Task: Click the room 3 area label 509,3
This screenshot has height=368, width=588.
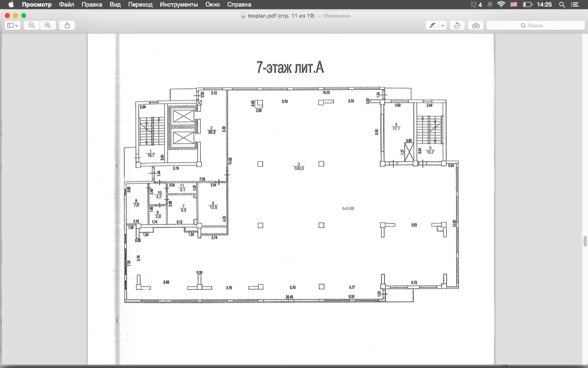Action: pos(299,168)
